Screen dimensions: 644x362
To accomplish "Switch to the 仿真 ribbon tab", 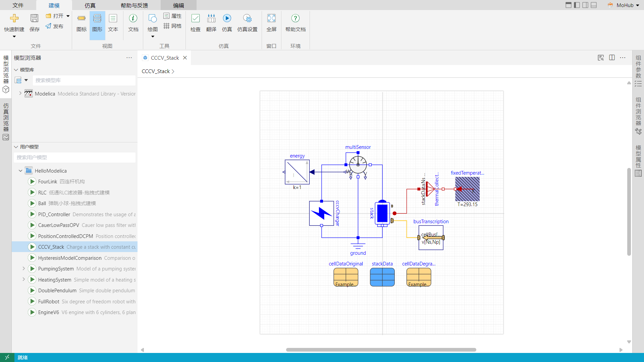I will 90,5.
